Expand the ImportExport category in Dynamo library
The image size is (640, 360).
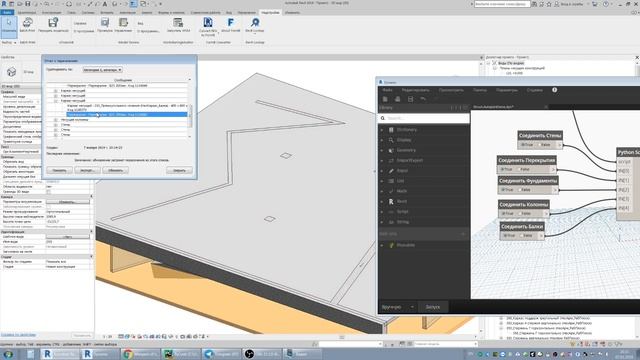[382, 160]
